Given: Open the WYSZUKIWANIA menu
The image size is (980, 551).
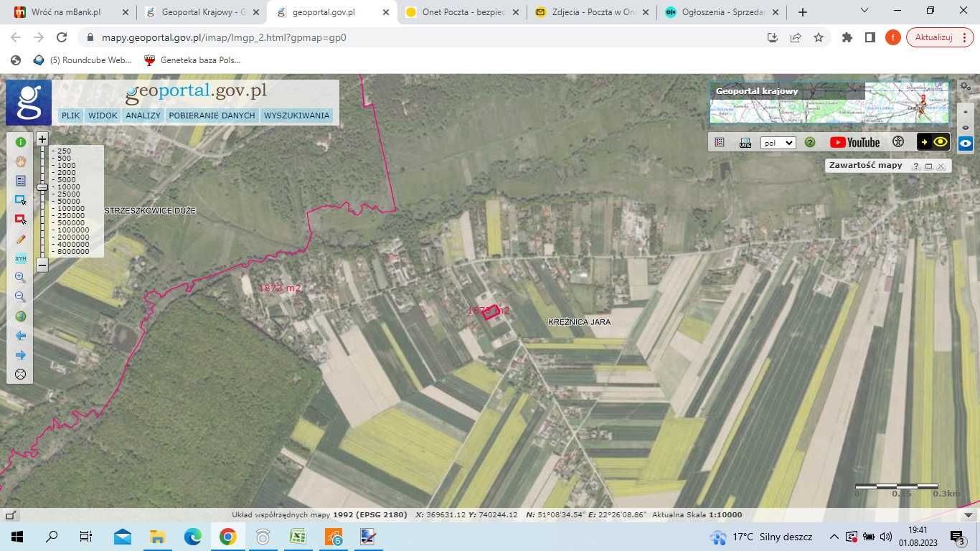Looking at the screenshot, I should tap(296, 116).
